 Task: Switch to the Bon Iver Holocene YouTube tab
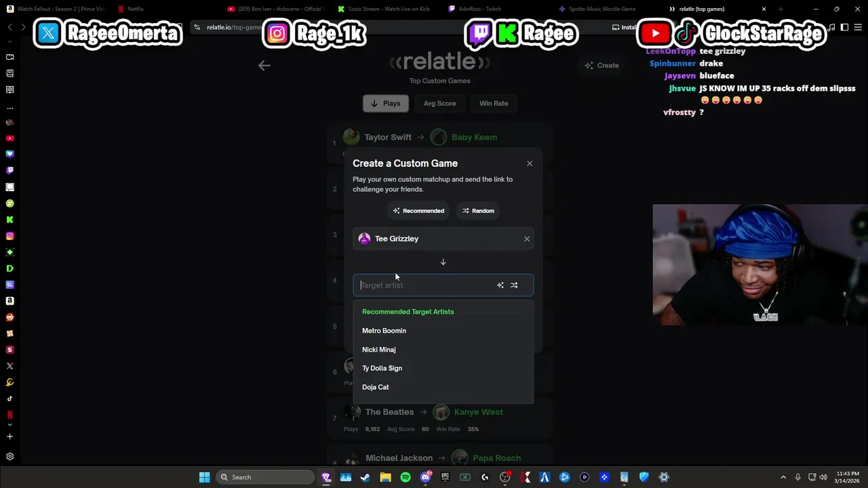[x=276, y=9]
